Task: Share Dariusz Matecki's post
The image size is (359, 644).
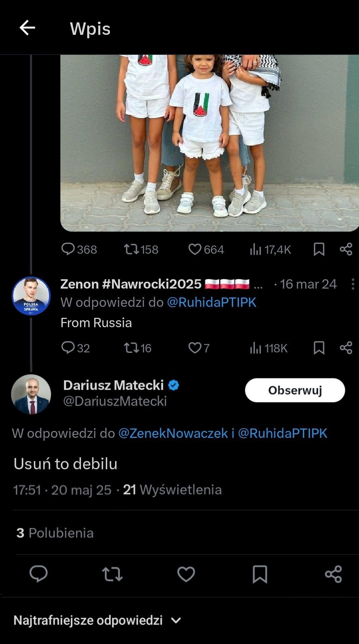Action: tap(333, 574)
